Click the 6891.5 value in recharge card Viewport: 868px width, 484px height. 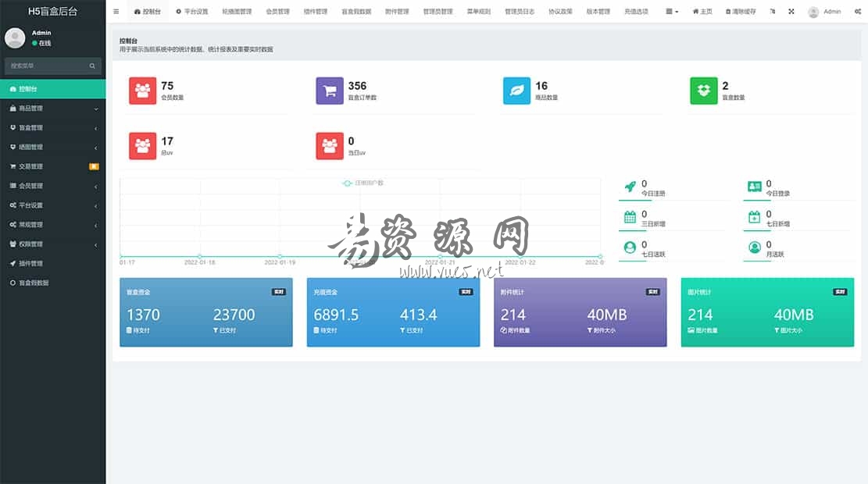(336, 315)
